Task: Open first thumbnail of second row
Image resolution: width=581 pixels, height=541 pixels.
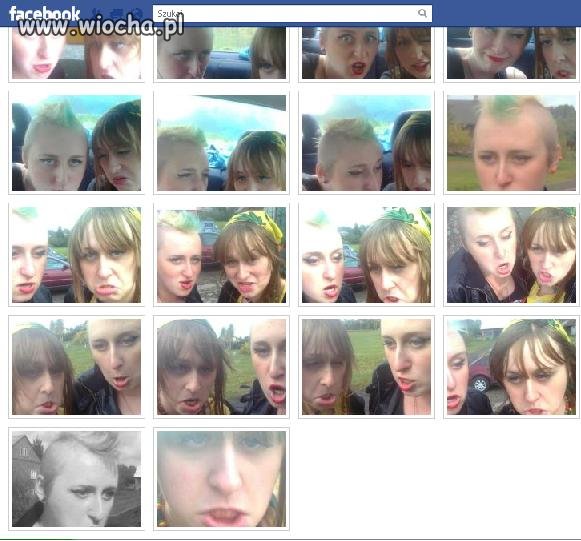Action: pos(76,143)
